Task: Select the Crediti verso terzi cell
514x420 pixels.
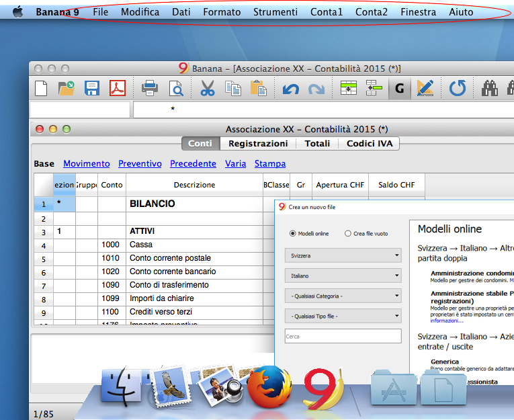Action: point(194,312)
